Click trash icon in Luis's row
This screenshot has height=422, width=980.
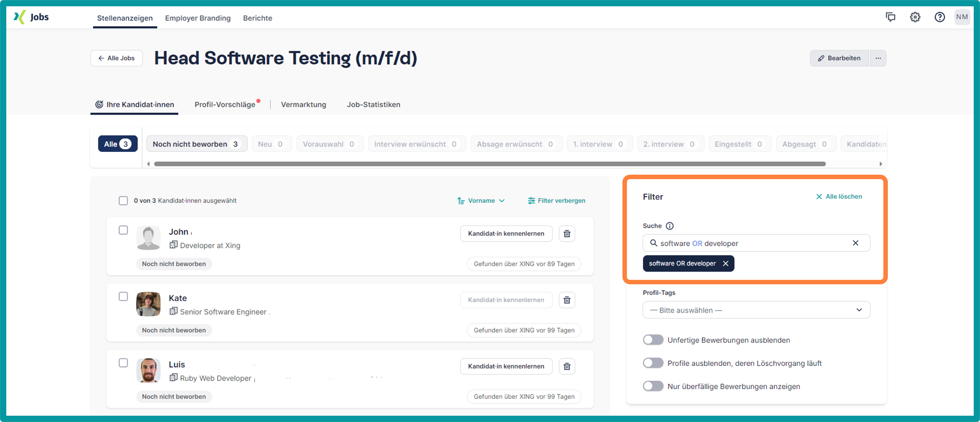[x=567, y=366]
